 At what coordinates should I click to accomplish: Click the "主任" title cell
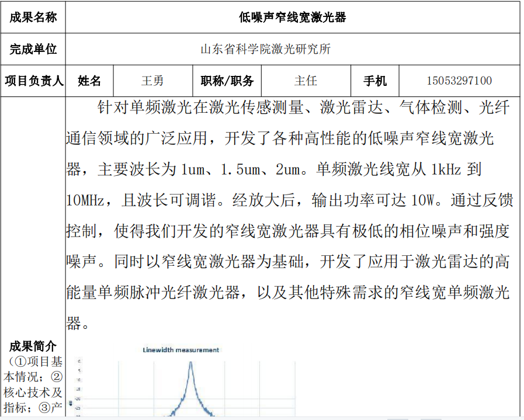[x=306, y=81]
